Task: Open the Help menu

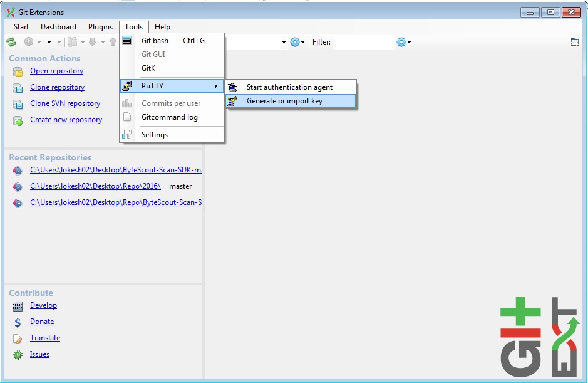Action: [x=162, y=27]
